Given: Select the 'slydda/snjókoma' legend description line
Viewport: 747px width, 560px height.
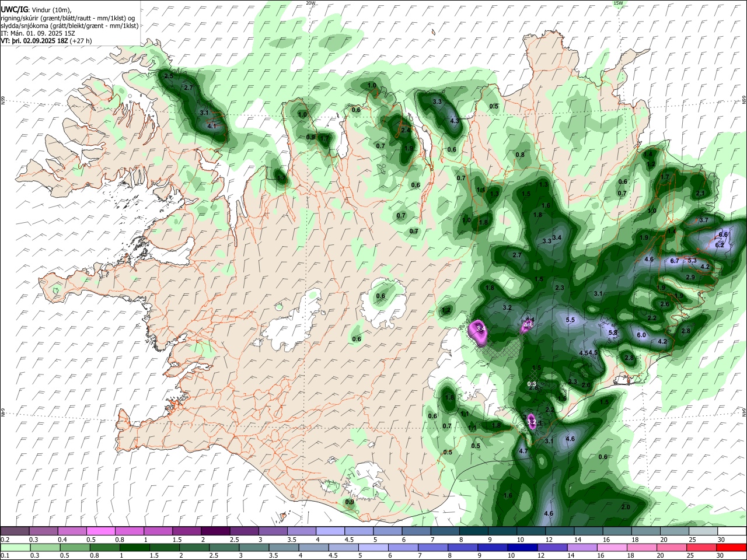Looking at the screenshot, I should click(x=69, y=26).
